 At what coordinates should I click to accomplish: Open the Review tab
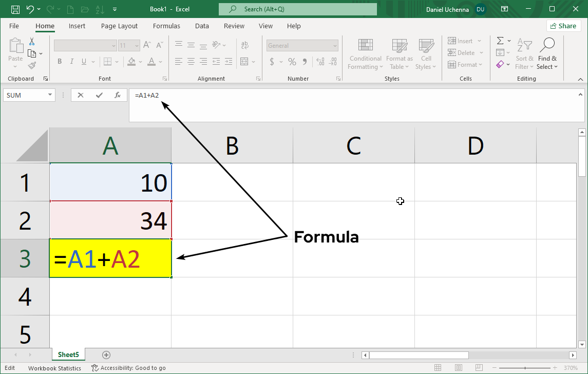(x=234, y=26)
